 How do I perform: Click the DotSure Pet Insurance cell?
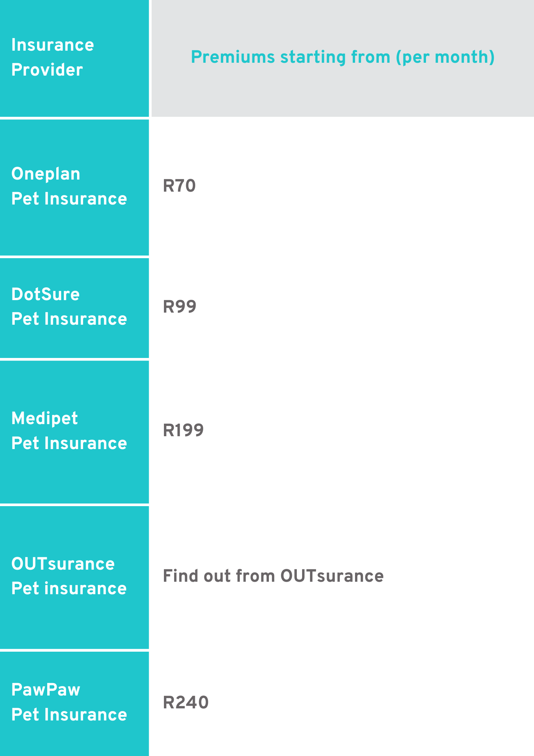tap(74, 308)
